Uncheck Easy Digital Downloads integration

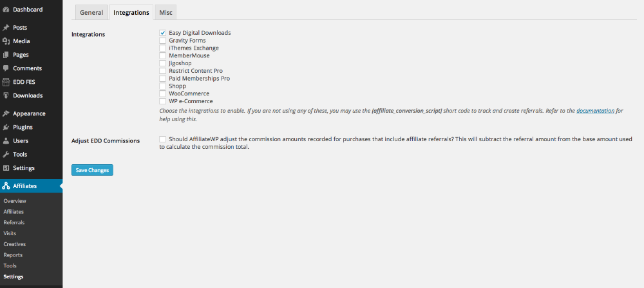pos(163,33)
